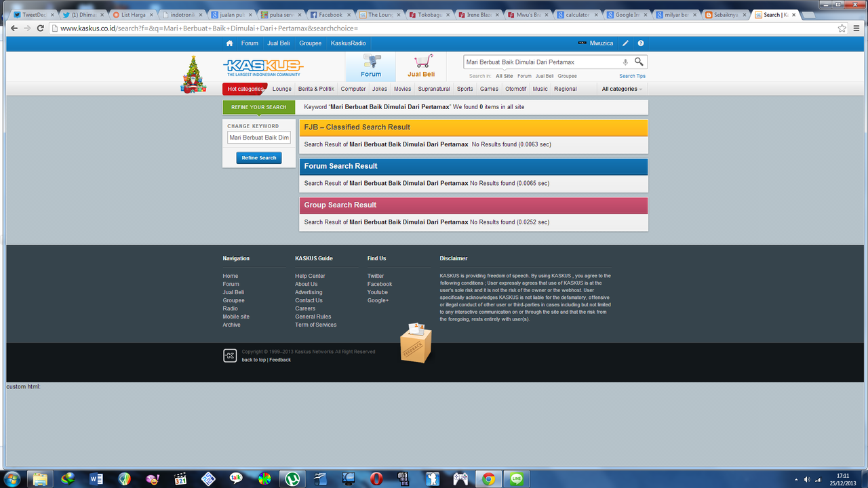
Task: Open Mobile site footer link
Action: point(236,317)
